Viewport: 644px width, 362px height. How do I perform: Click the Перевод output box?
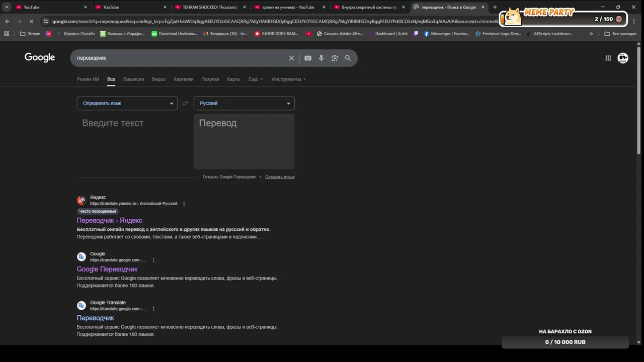[x=244, y=142]
